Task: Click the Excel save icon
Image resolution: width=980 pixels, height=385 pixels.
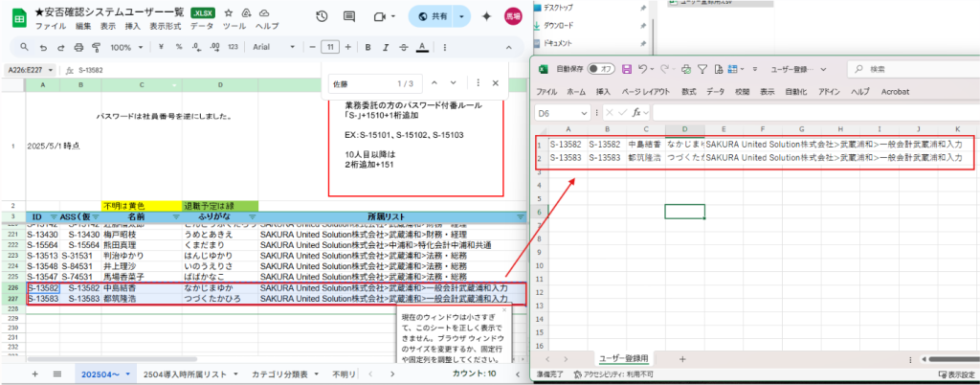Action: coord(627,69)
